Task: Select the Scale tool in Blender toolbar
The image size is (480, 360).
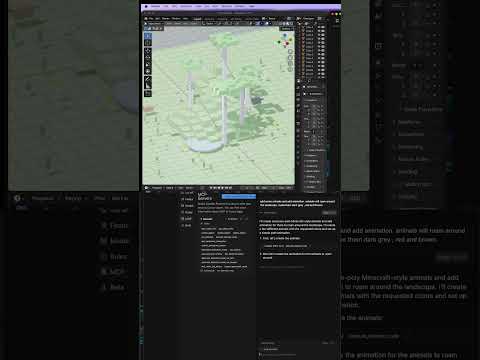Action: pos(148,64)
